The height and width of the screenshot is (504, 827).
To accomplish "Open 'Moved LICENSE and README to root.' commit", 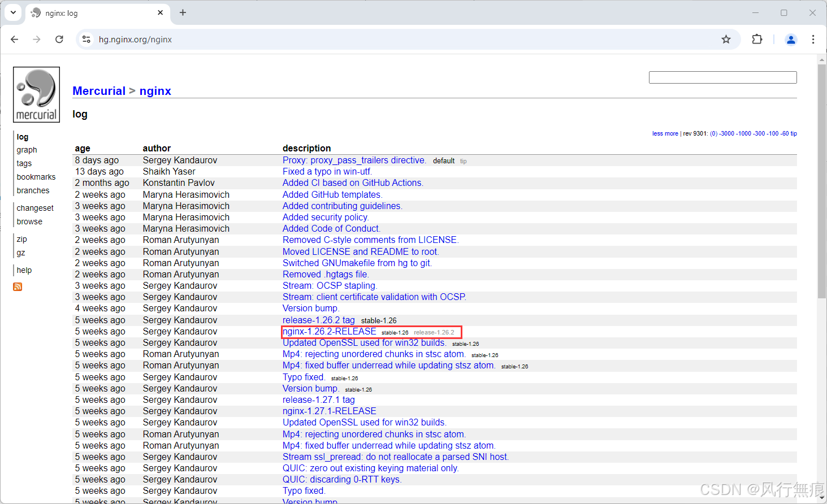I will tap(361, 252).
